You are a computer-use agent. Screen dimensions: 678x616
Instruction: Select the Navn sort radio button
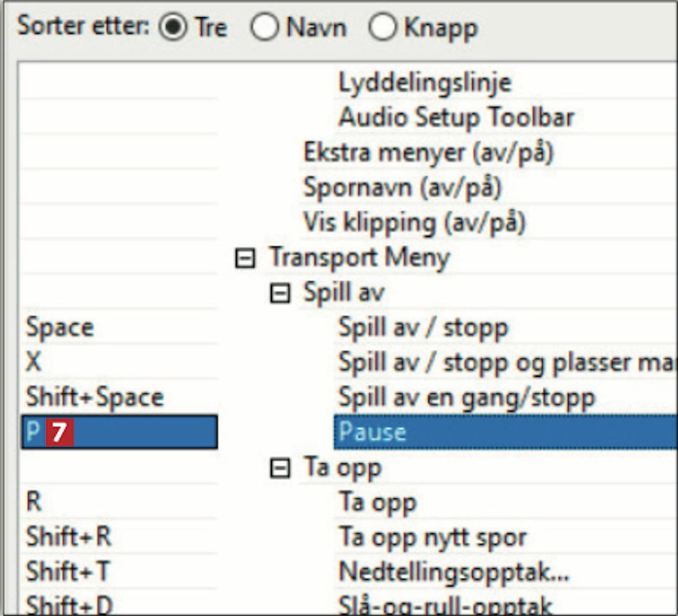coord(264,27)
